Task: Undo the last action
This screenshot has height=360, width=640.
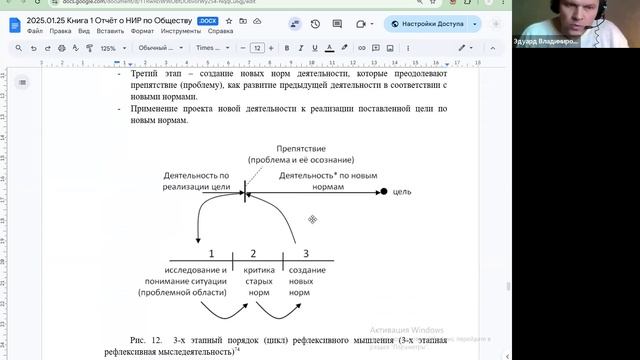Action: pyautogui.click(x=33, y=48)
